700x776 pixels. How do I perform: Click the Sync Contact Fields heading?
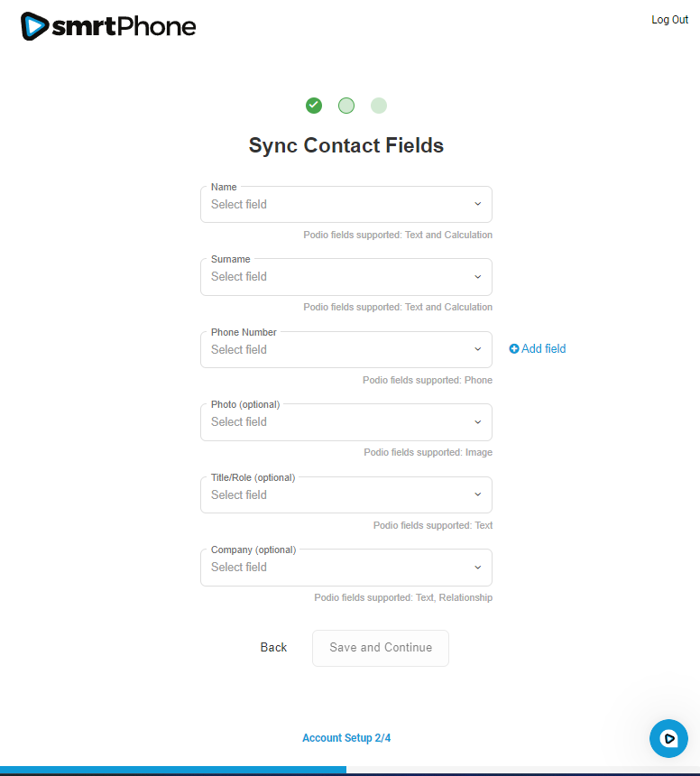click(x=346, y=145)
